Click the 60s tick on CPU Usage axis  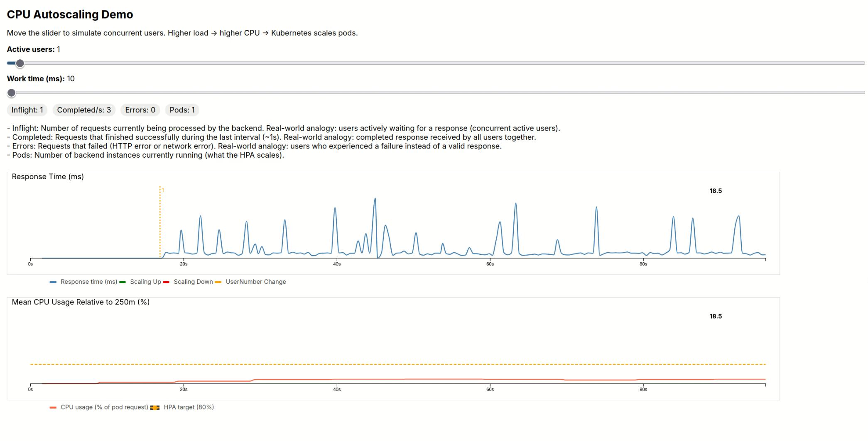490,389
